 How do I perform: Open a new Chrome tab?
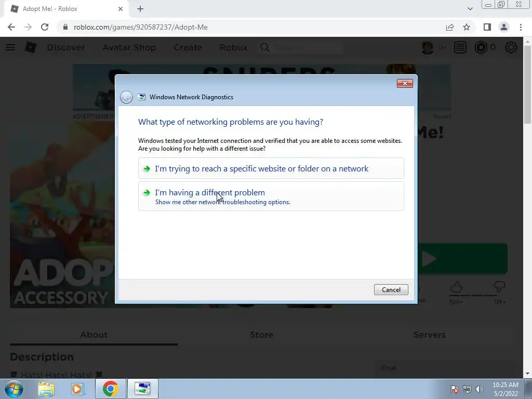coord(140,9)
